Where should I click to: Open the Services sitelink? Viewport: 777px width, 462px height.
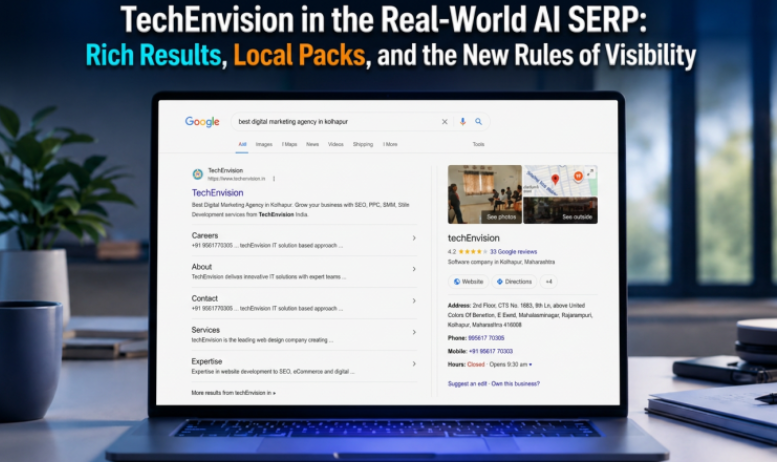point(206,330)
